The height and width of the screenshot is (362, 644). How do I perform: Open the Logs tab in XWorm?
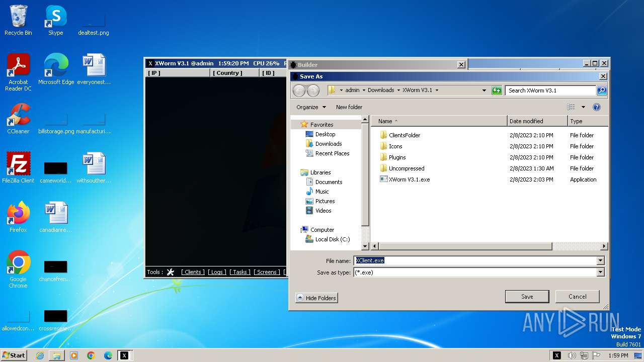217,272
